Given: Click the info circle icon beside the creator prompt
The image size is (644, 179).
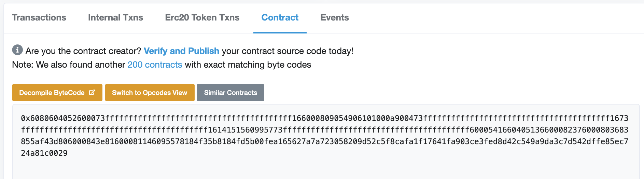Looking at the screenshot, I should tap(17, 50).
